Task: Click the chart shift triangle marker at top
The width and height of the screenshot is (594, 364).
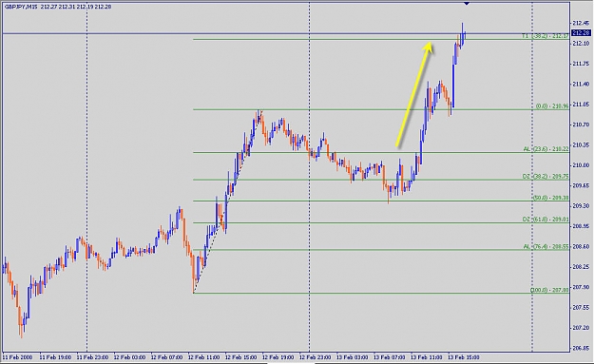Action: pos(467,4)
